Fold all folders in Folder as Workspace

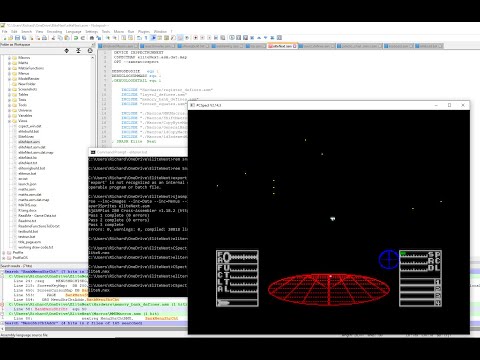(78, 51)
